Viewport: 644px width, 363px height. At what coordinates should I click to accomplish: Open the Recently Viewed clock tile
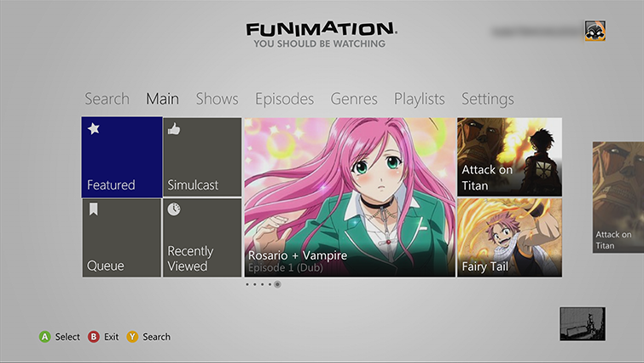tap(202, 237)
